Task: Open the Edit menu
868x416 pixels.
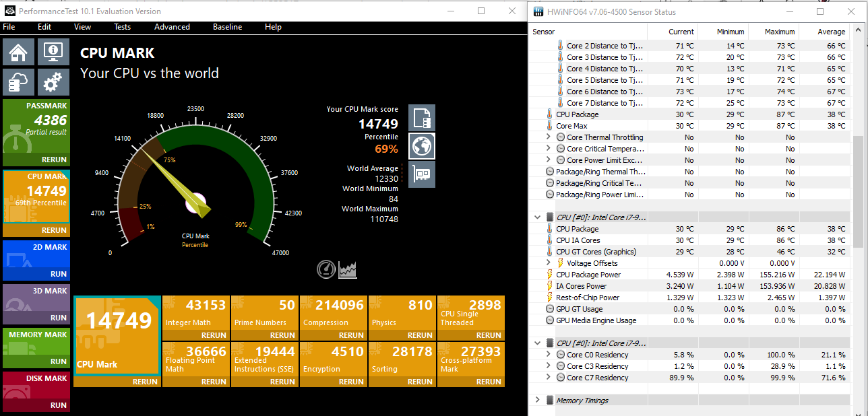Action: [x=44, y=27]
